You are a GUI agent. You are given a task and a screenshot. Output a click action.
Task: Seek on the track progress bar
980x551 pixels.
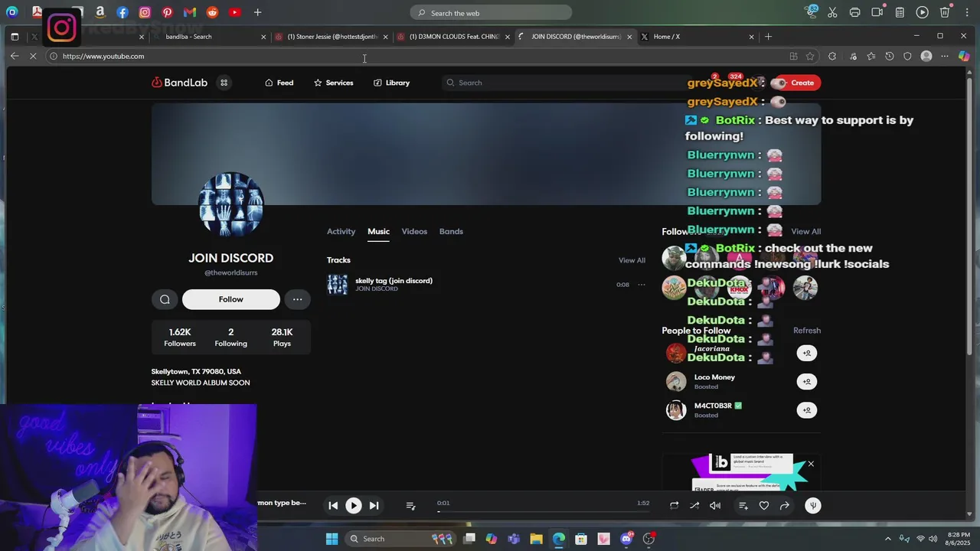[x=543, y=510]
